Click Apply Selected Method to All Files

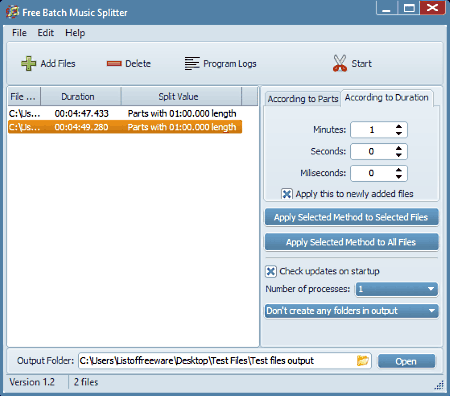point(351,242)
